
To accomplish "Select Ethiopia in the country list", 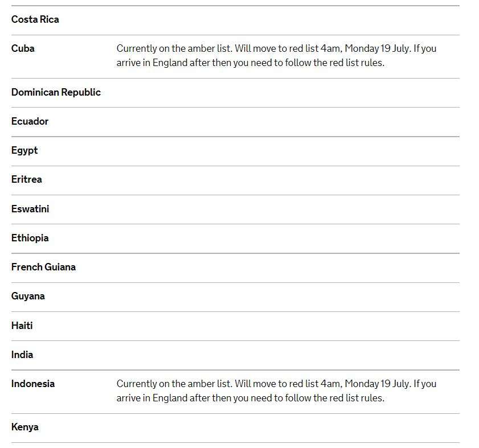I will [x=30, y=238].
